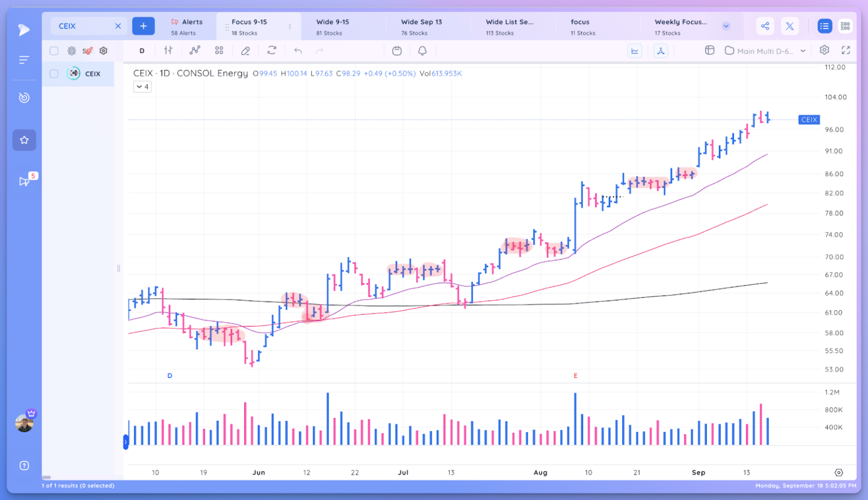
Task: Click the undo arrow button
Action: (298, 51)
